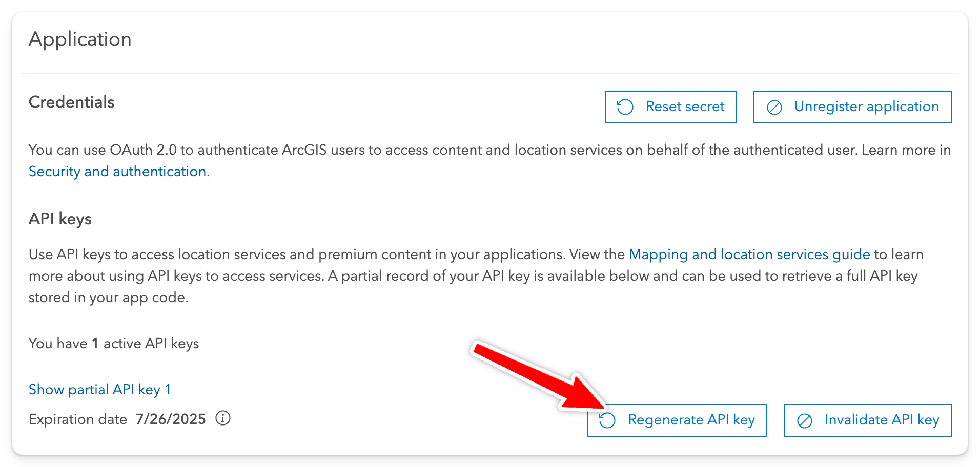Open the Mapping and location services guide link

(x=749, y=254)
